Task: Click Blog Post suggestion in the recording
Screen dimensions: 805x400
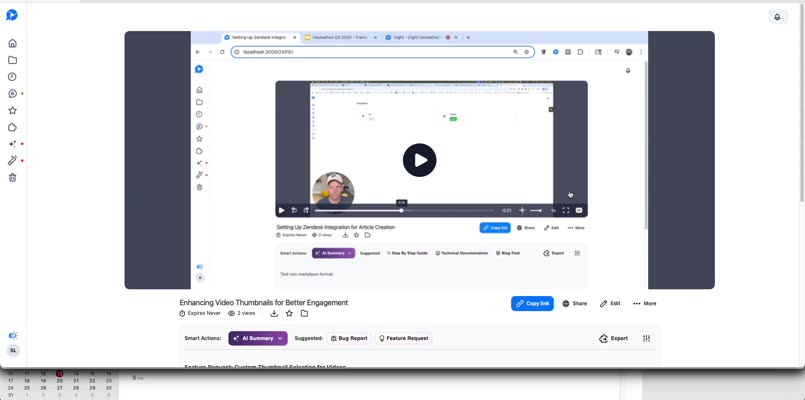Action: [x=508, y=253]
